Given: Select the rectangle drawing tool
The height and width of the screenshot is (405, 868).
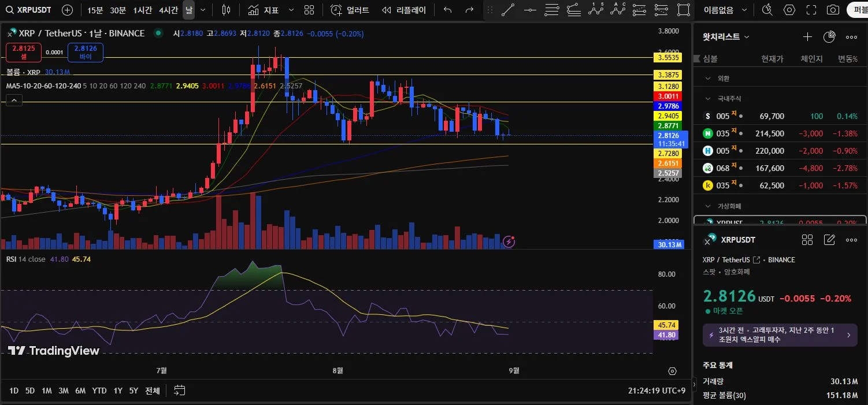Looking at the screenshot, I should pyautogui.click(x=684, y=10).
